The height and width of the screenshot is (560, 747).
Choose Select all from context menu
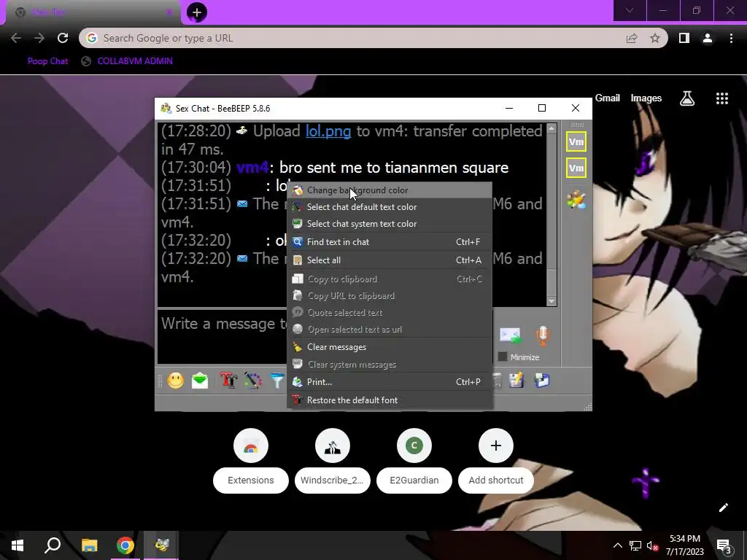[x=390, y=260]
